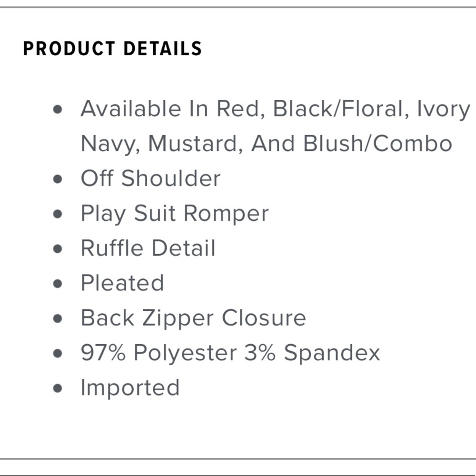Viewport: 476px width, 476px height.
Task: Select the Off Shoulder bullet text
Action: point(150,178)
